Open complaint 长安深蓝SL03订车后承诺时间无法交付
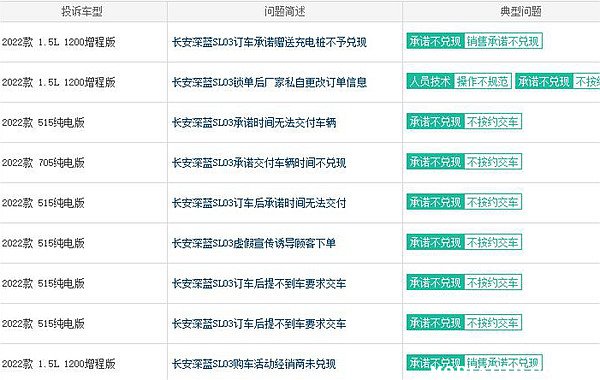Image resolution: width=600 pixels, height=380 pixels. tap(259, 203)
